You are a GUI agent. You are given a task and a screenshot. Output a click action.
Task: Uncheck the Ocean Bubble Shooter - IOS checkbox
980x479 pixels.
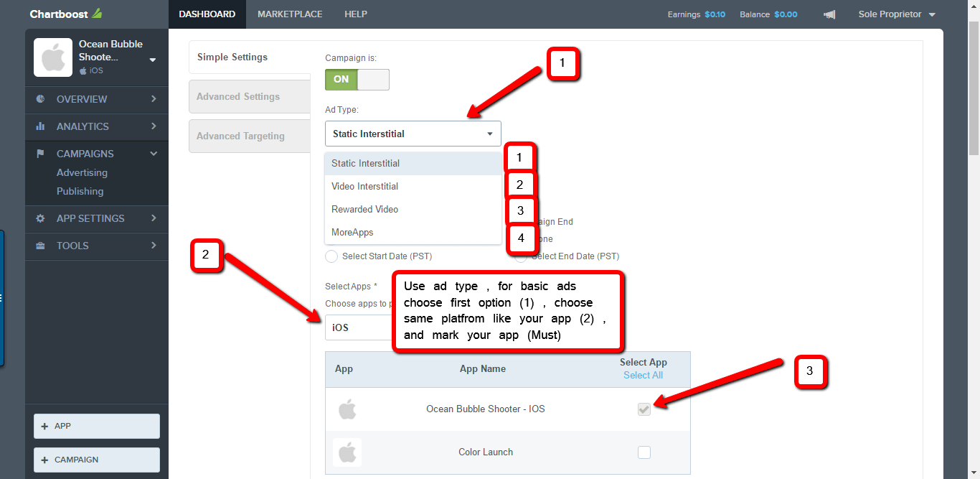[x=644, y=409]
